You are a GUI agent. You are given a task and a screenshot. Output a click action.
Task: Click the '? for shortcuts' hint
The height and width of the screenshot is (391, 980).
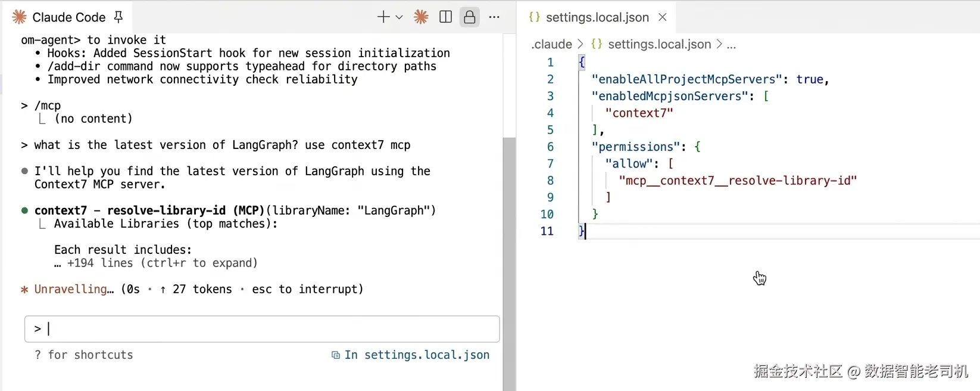coord(83,355)
